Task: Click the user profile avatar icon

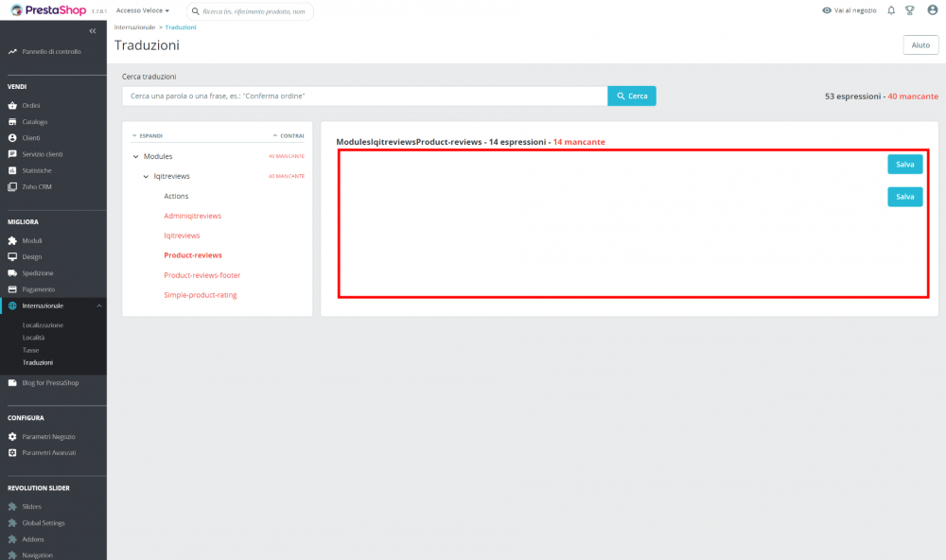Action: [x=931, y=9]
